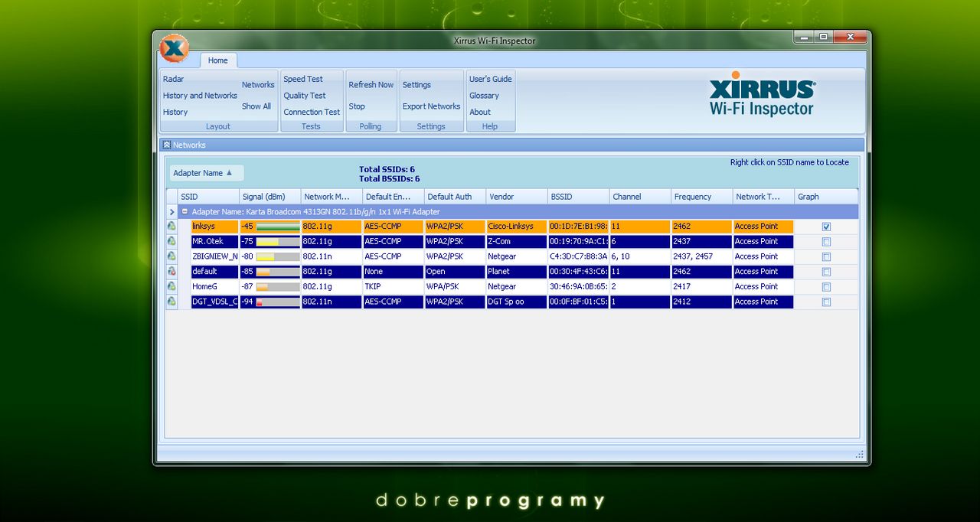980x522 pixels.
Task: Run the Speed Test
Action: tap(303, 79)
